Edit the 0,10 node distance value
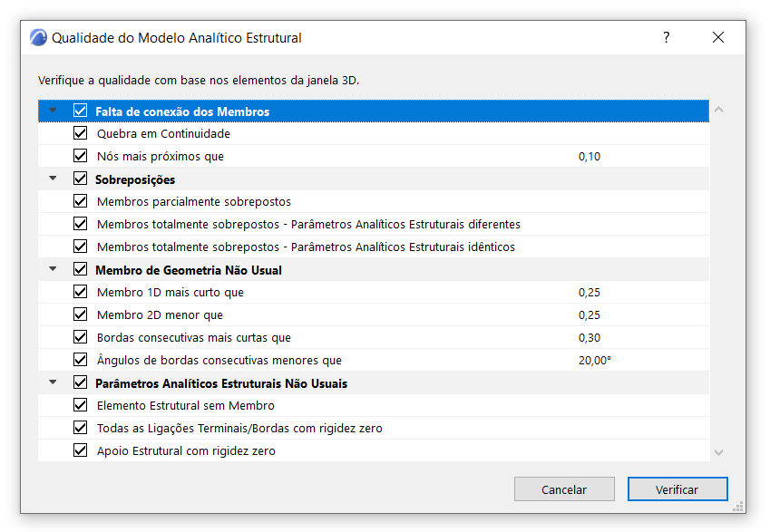The image size is (770, 532). [x=590, y=156]
